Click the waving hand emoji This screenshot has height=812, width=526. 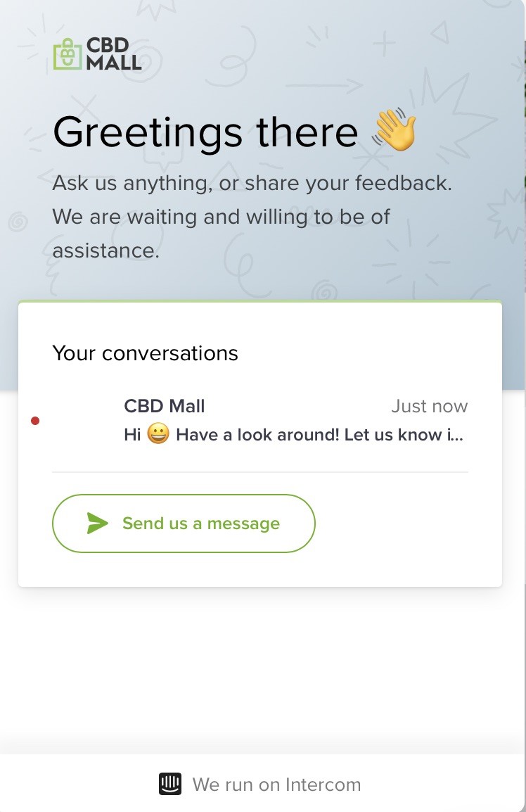tap(395, 129)
